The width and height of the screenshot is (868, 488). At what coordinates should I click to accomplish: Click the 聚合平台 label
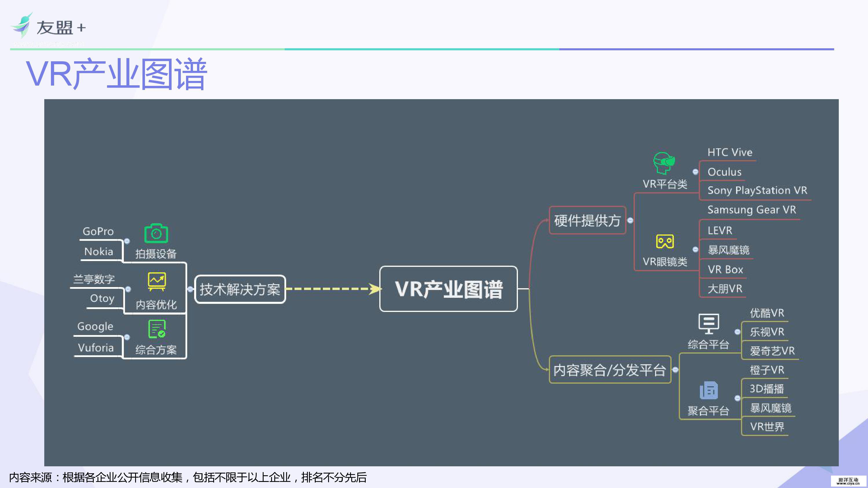[708, 411]
